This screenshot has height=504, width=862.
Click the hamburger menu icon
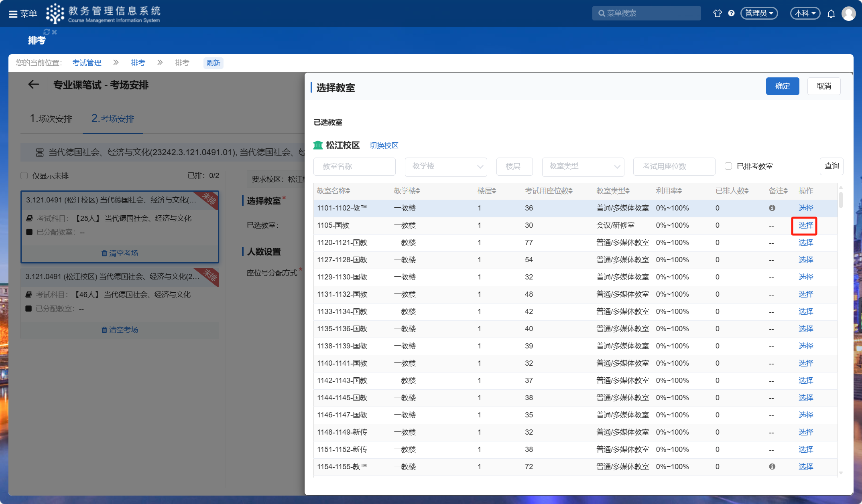pyautogui.click(x=13, y=14)
